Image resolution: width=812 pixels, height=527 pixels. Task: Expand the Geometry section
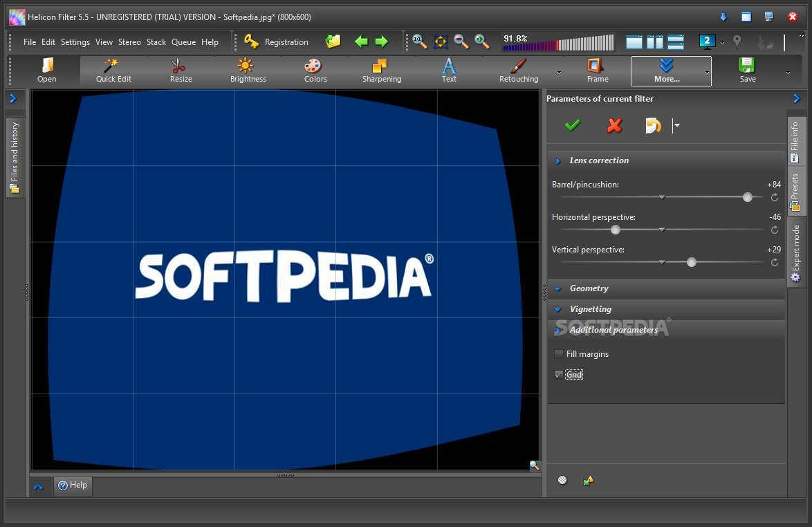coord(589,288)
